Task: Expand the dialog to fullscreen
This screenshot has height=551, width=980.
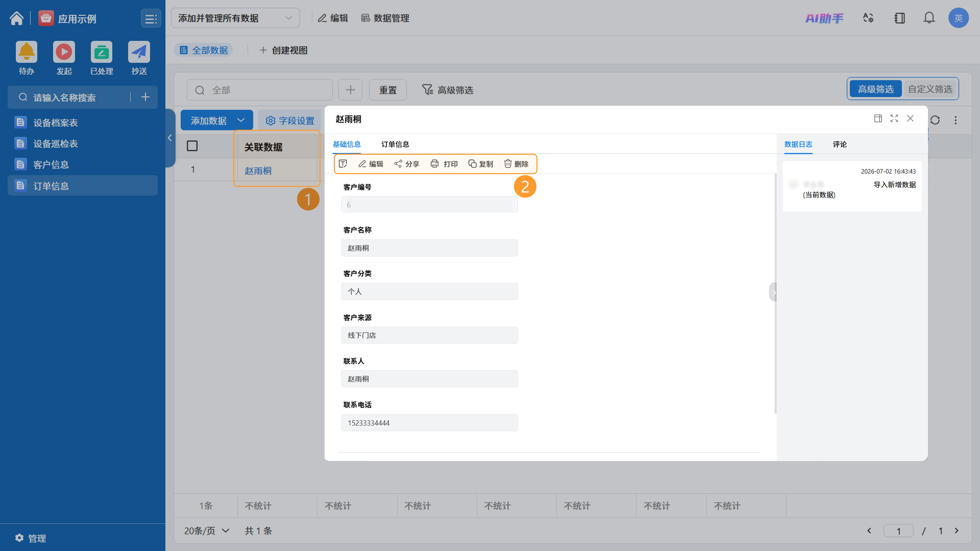Action: (x=894, y=118)
